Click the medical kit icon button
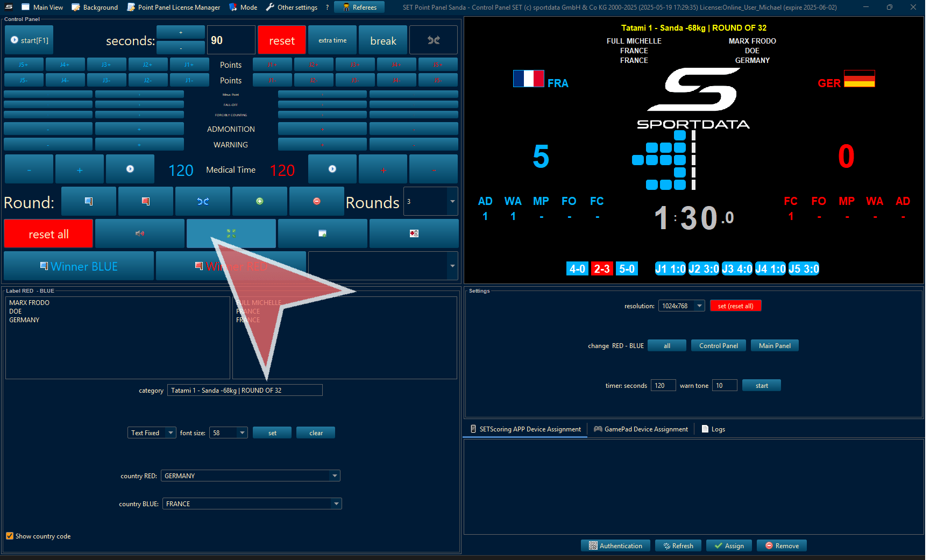 [x=414, y=233]
